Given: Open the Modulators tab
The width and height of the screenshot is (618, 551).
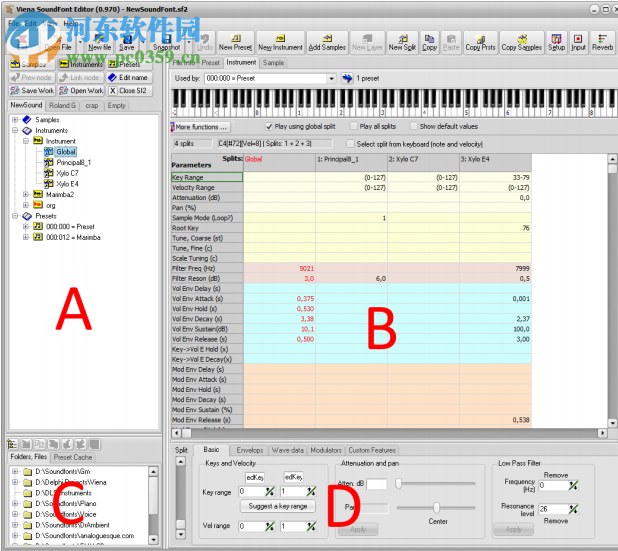Looking at the screenshot, I should tap(326, 450).
